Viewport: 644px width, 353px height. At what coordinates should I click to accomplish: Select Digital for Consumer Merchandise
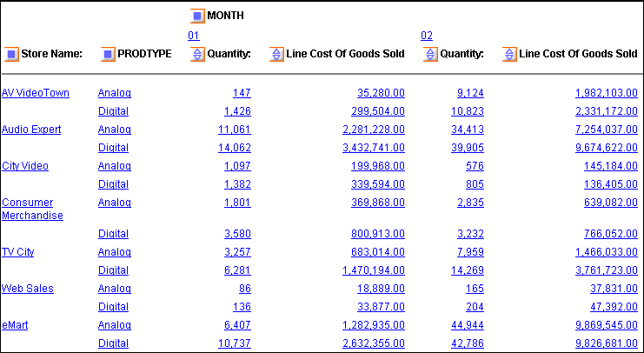113,234
